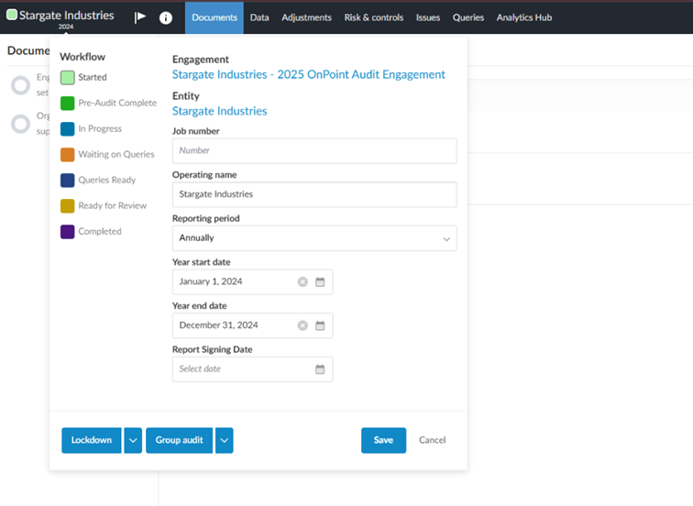This screenshot has width=693, height=506.
Task: Select the Started workflow color square
Action: point(67,77)
